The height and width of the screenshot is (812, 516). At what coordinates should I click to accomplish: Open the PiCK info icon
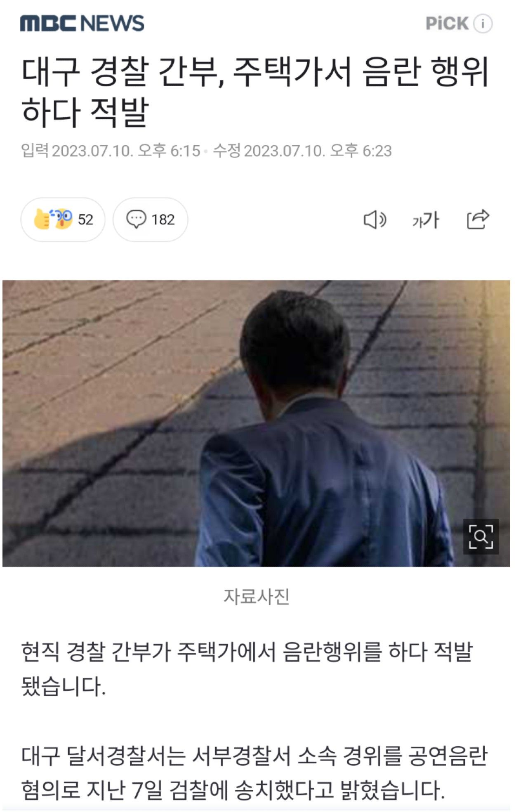pos(483,24)
